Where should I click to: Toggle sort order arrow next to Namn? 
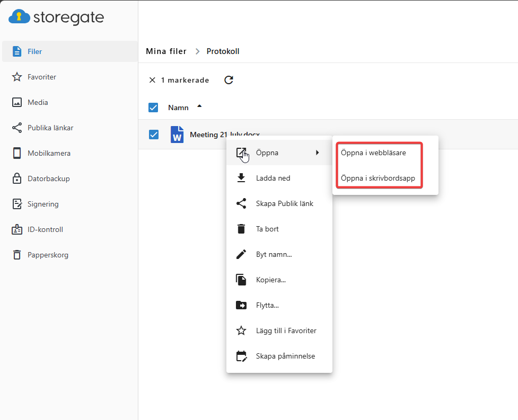(199, 106)
